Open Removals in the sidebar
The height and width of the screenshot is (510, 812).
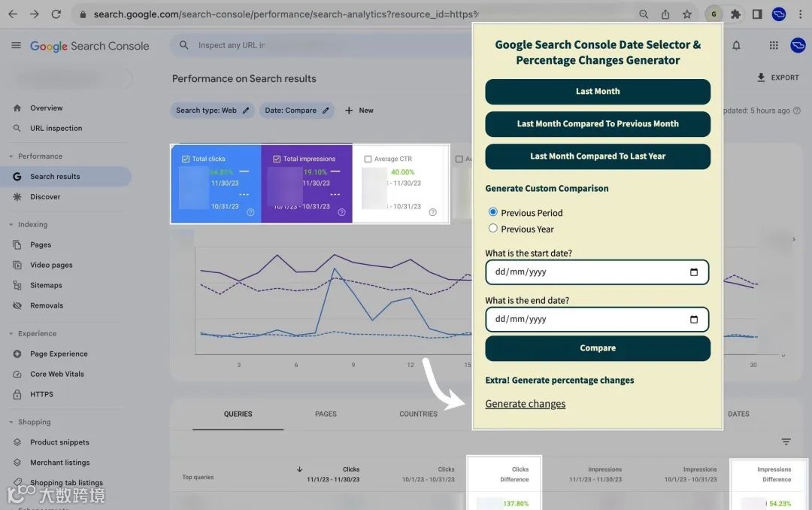click(x=47, y=305)
